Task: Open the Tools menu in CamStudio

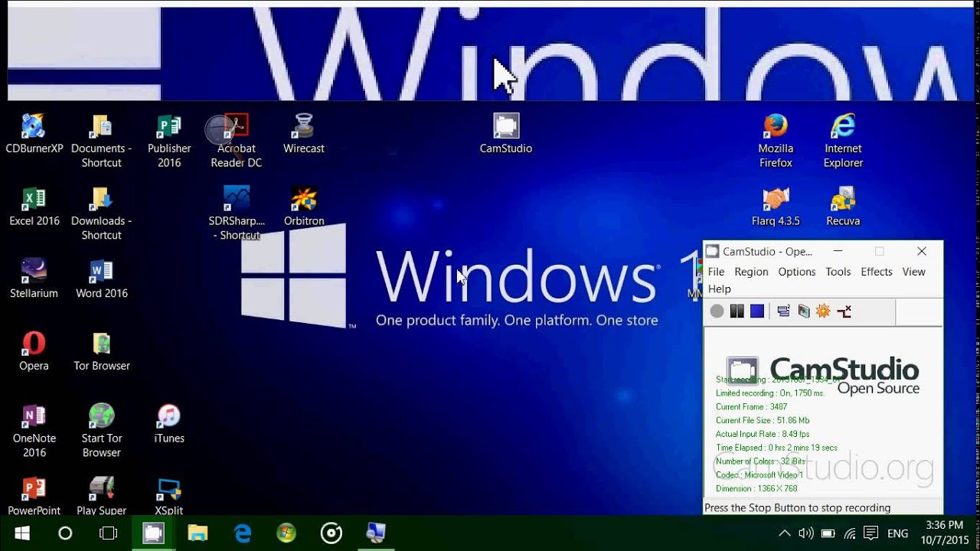Action: 838,272
